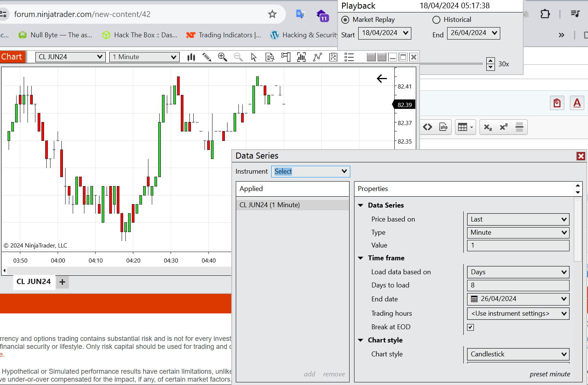Select the Market Replay radio button
Screen dimensions: 588x385
coord(345,20)
